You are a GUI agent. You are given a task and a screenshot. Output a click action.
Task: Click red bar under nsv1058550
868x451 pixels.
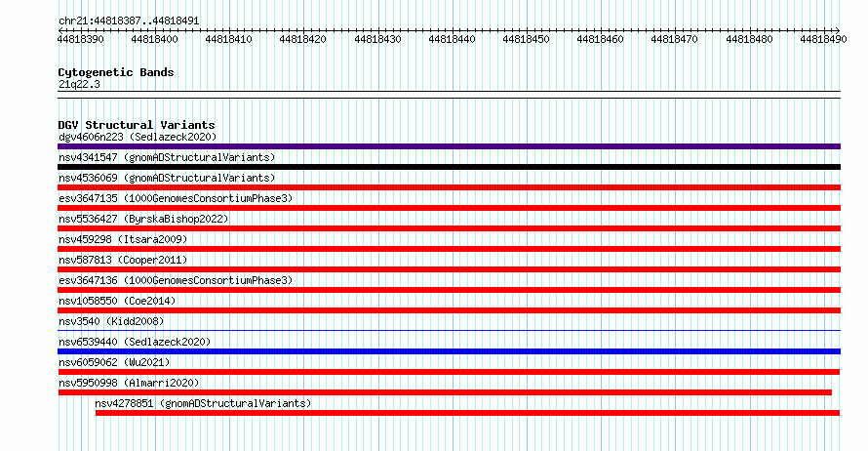pos(449,310)
